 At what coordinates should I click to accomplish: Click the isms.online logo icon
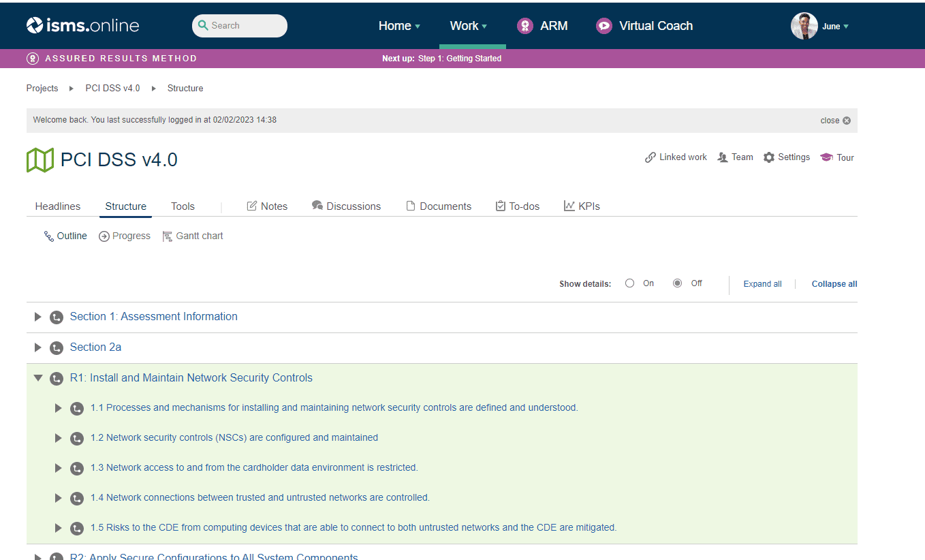click(x=35, y=26)
